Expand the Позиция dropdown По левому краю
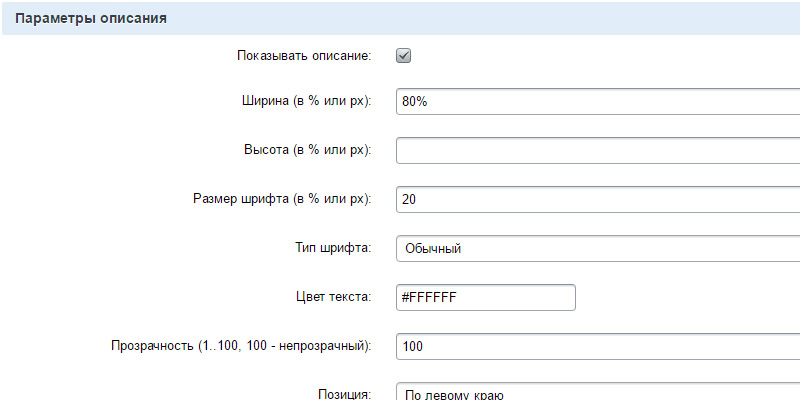This screenshot has width=800, height=400. (x=598, y=392)
